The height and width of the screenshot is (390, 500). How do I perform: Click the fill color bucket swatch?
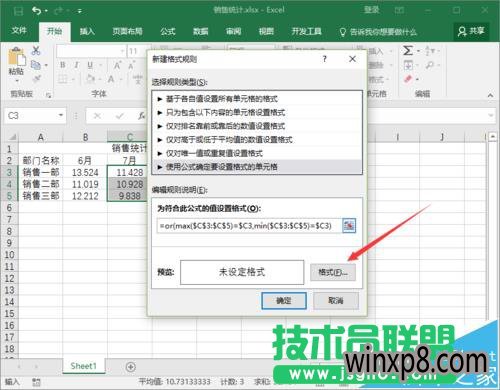coord(90,79)
